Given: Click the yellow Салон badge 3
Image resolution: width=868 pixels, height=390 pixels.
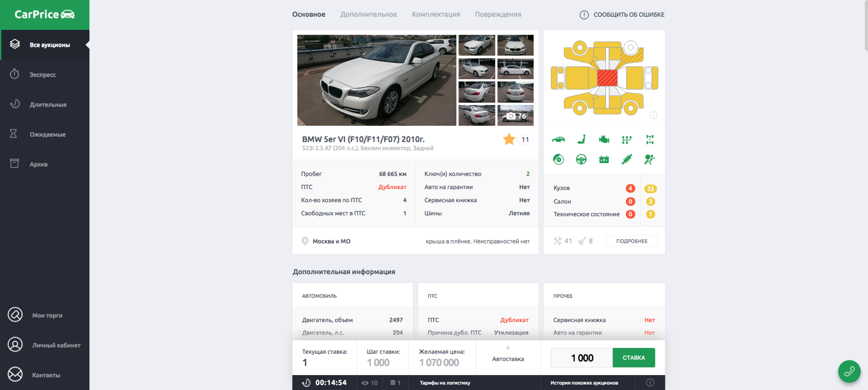Looking at the screenshot, I should pyautogui.click(x=651, y=201).
